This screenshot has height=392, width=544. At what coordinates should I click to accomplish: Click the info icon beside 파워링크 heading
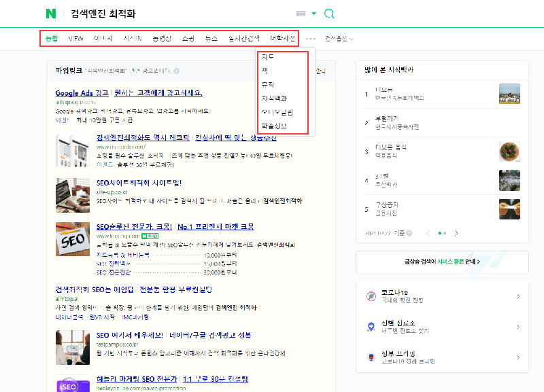(177, 71)
